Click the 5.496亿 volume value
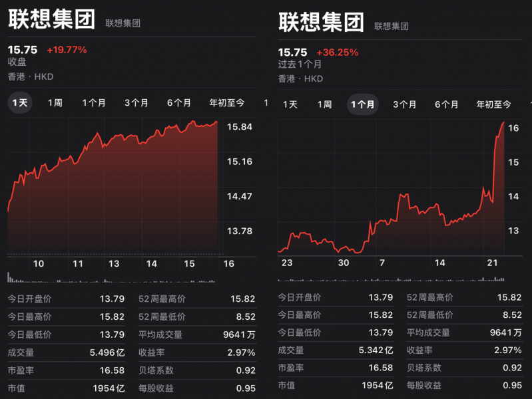The image size is (532, 399). 107,353
